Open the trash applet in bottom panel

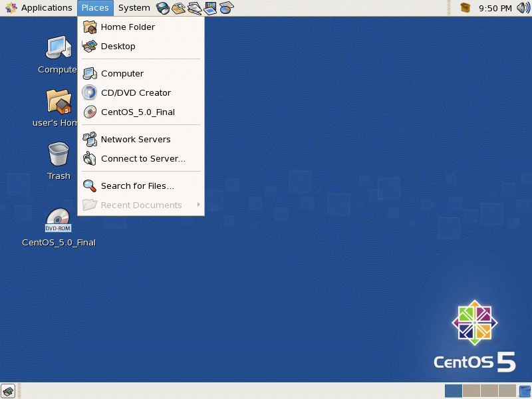pyautogui.click(x=525, y=391)
